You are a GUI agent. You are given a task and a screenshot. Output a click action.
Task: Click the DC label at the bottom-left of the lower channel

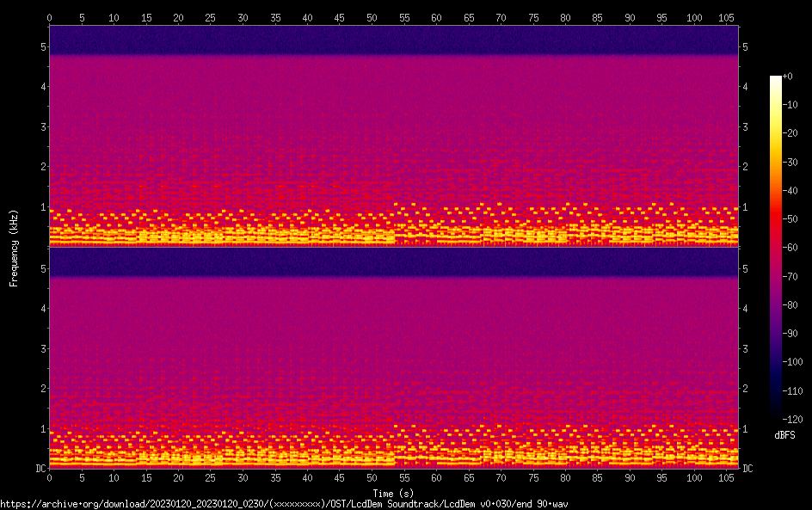pyautogui.click(x=40, y=468)
